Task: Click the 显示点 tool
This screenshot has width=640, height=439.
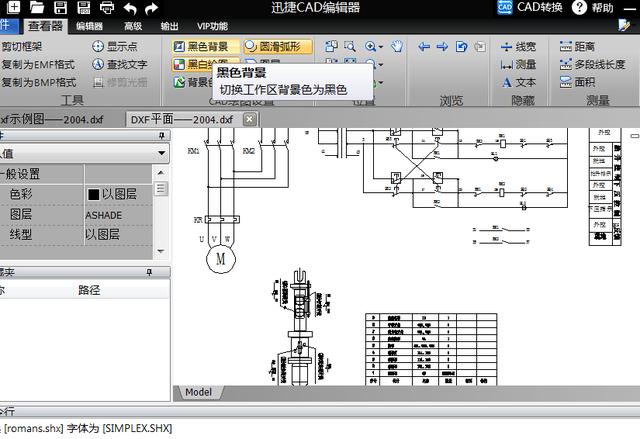Action: tap(115, 46)
